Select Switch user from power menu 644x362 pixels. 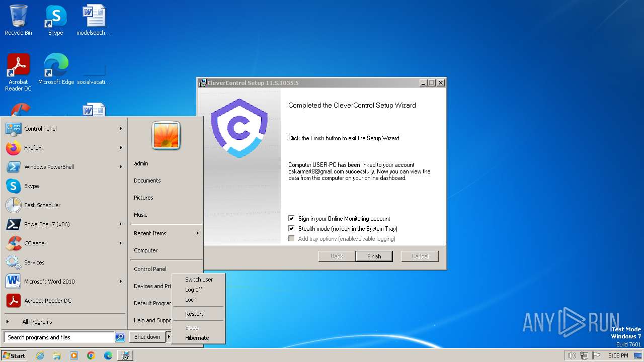click(x=198, y=280)
